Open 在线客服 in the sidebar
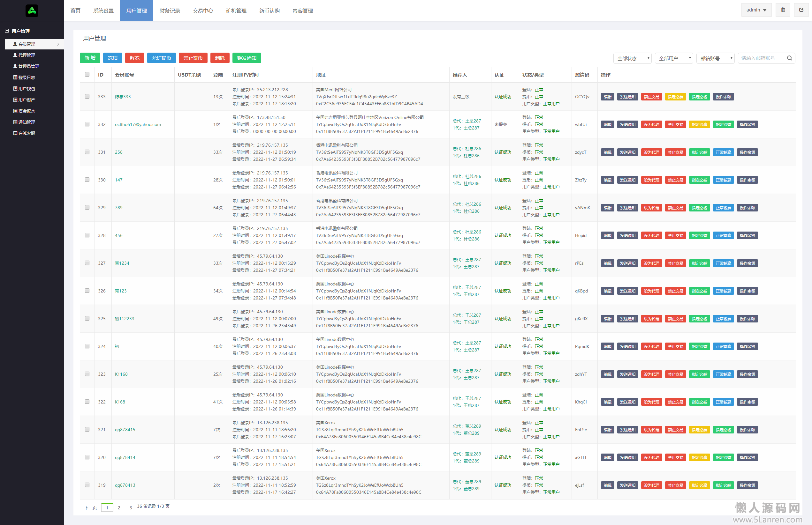This screenshot has height=525, width=812. tap(27, 133)
